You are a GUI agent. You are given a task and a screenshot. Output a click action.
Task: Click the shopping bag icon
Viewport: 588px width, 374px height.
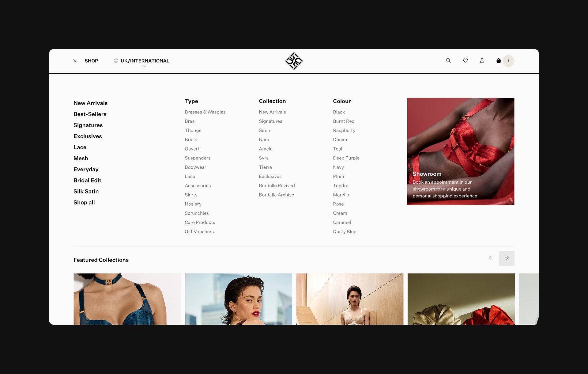pyautogui.click(x=499, y=61)
